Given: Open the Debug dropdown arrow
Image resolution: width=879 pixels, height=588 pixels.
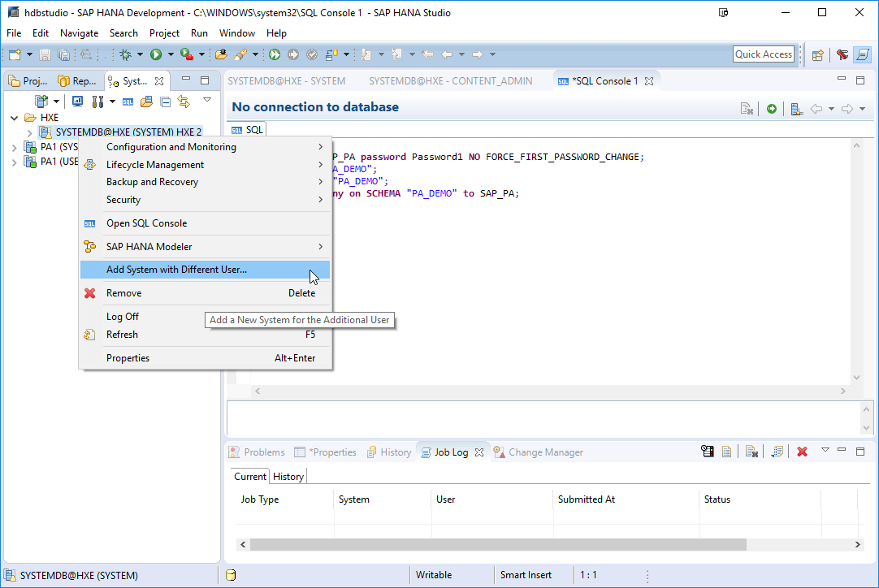Looking at the screenshot, I should click(141, 54).
